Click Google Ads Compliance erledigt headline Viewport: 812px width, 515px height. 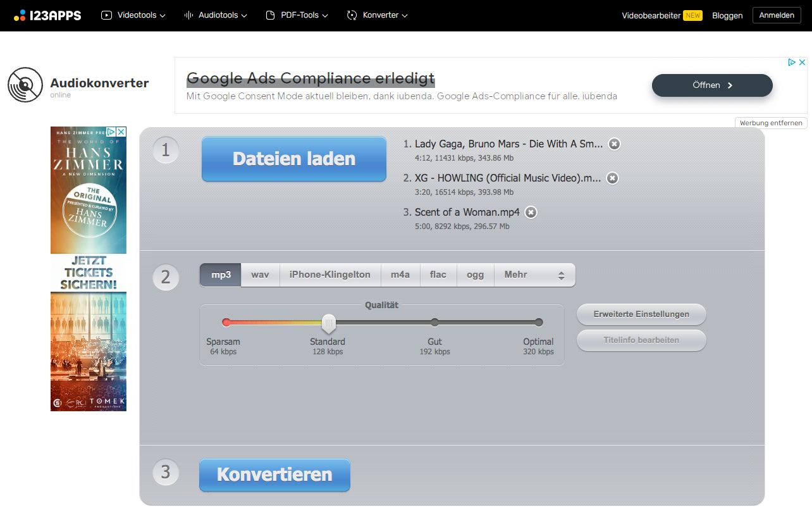tap(311, 78)
